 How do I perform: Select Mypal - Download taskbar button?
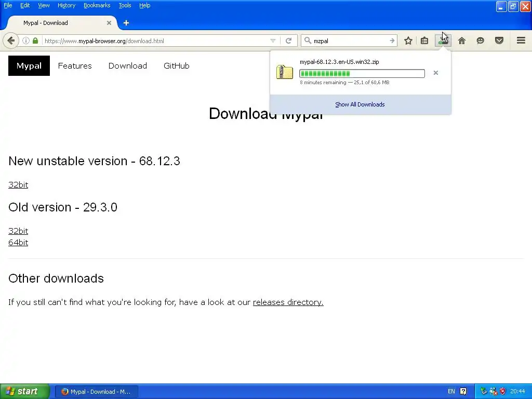(96, 392)
